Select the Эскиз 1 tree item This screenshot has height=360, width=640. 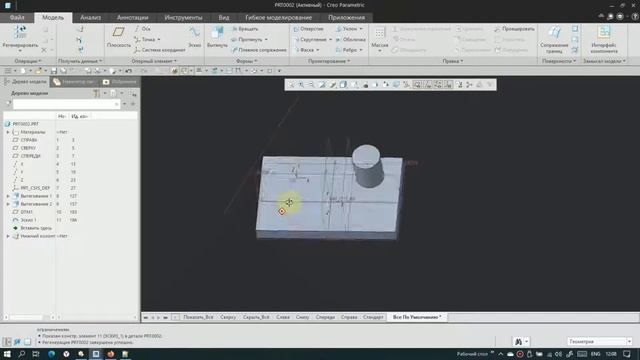pos(28,220)
